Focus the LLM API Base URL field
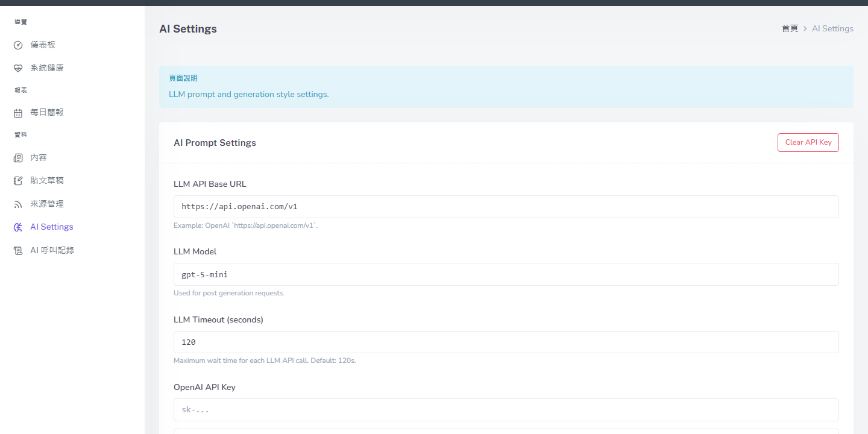The height and width of the screenshot is (434, 868). (506, 207)
